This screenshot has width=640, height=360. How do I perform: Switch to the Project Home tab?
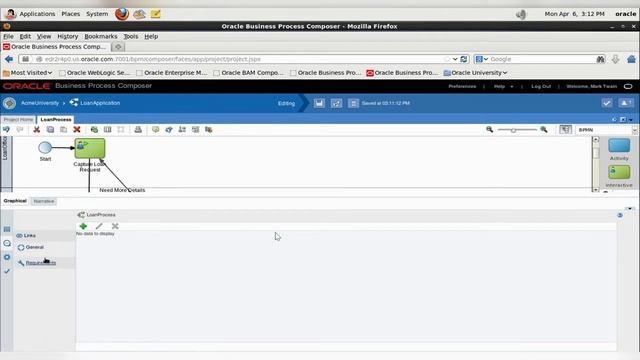coord(18,120)
